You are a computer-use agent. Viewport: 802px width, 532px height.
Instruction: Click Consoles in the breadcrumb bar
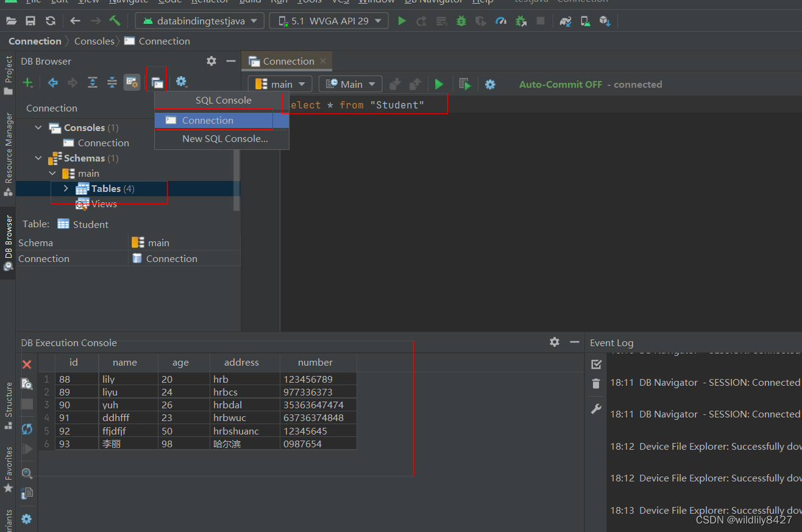94,41
